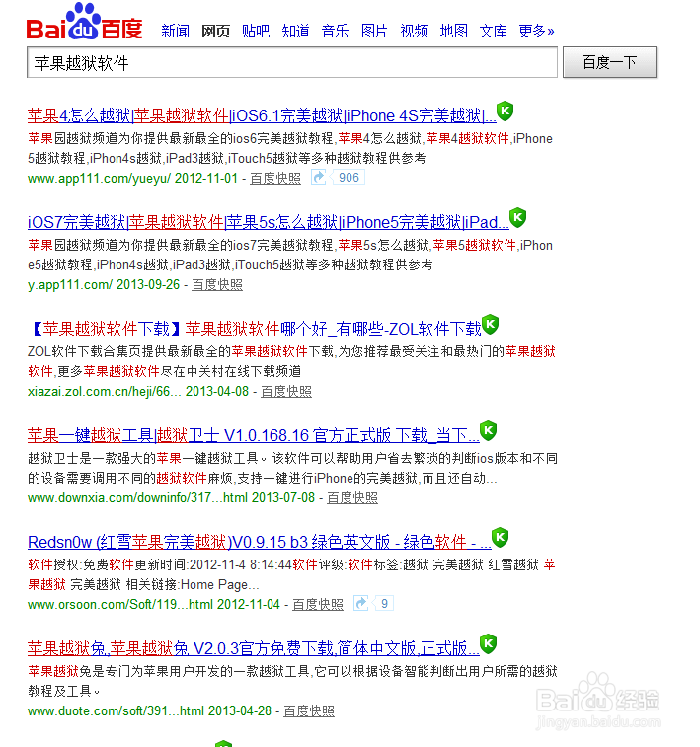700x747 pixels.
Task: Open the 地图 category
Action: (x=453, y=31)
